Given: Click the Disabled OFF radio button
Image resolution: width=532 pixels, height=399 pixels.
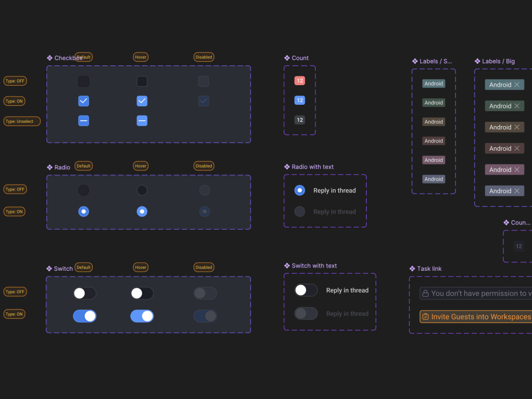Looking at the screenshot, I should pyautogui.click(x=205, y=190).
